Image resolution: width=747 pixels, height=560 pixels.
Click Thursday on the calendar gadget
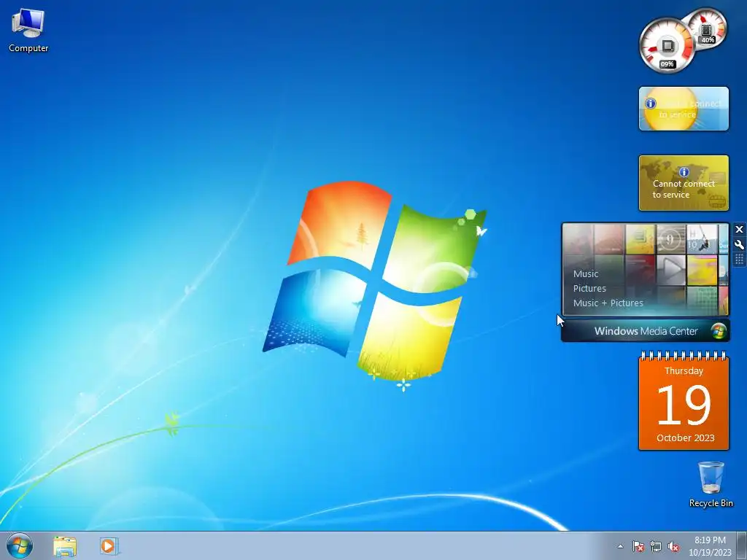684,371
